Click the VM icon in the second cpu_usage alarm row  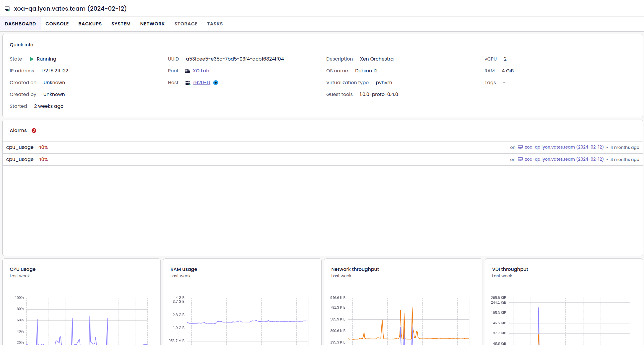(x=520, y=159)
